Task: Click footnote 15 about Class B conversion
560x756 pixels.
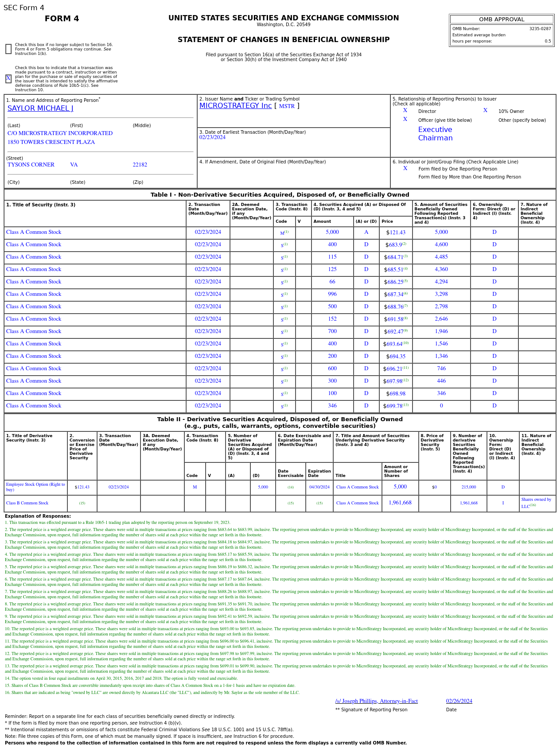Action: pyautogui.click(x=150, y=686)
